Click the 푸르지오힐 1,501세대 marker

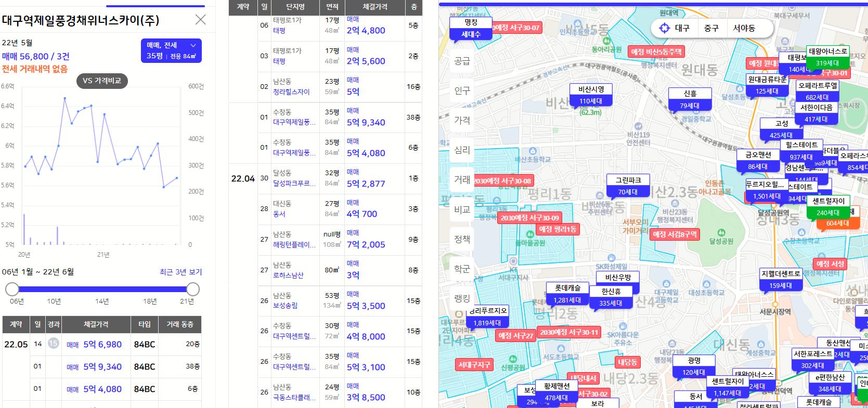[x=767, y=190]
